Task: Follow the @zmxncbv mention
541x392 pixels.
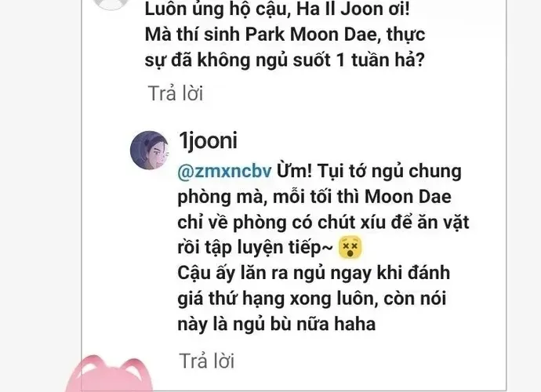Action: (224, 172)
